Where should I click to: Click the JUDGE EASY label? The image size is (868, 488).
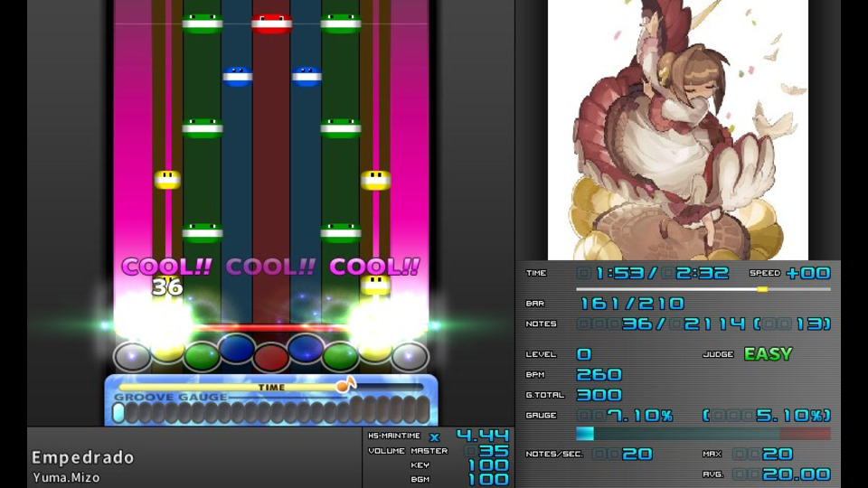click(x=769, y=353)
